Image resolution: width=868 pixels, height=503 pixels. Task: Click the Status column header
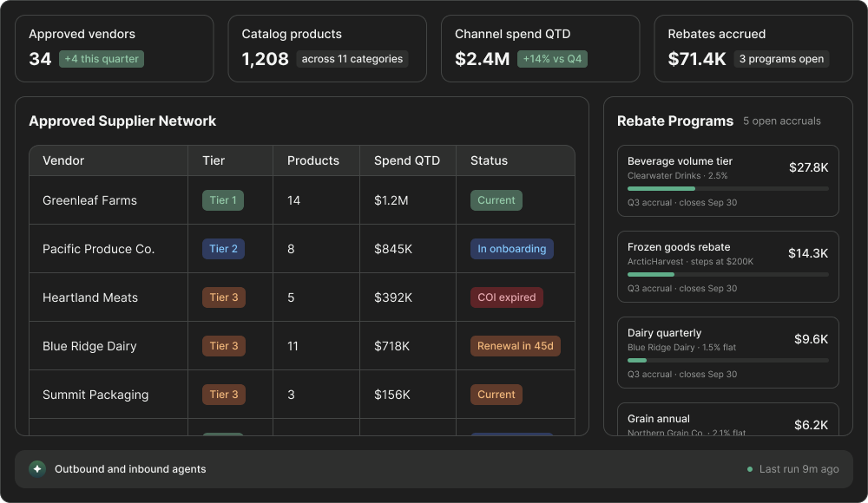(x=489, y=160)
